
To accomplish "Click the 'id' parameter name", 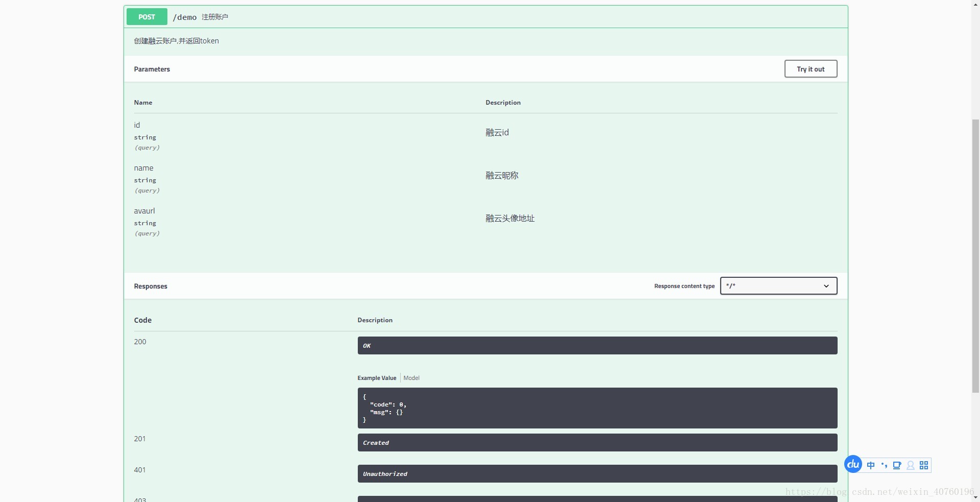I will (137, 125).
